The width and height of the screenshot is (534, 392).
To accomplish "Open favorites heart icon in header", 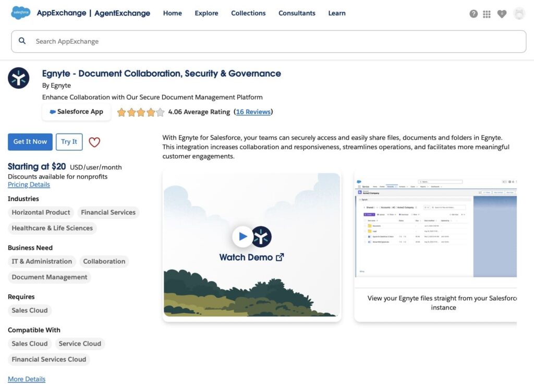I will click(x=502, y=14).
